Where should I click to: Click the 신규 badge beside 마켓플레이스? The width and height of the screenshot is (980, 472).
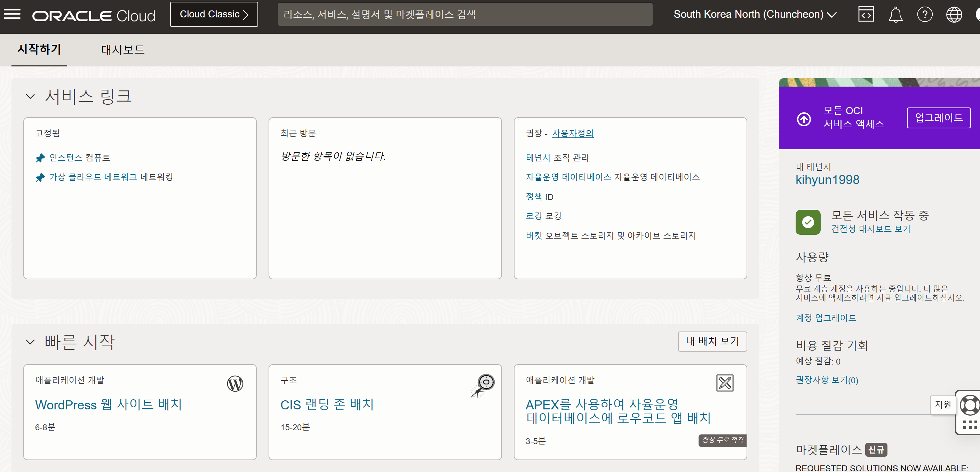pos(876,450)
